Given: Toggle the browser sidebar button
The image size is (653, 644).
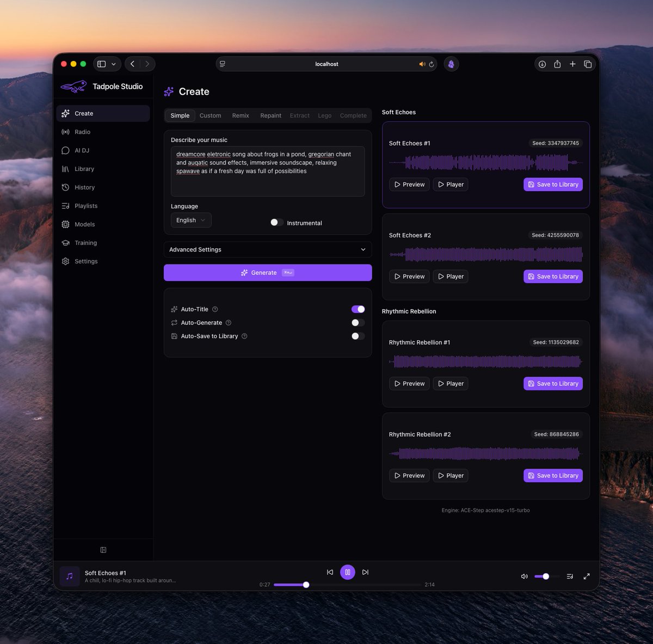Looking at the screenshot, I should click(102, 64).
